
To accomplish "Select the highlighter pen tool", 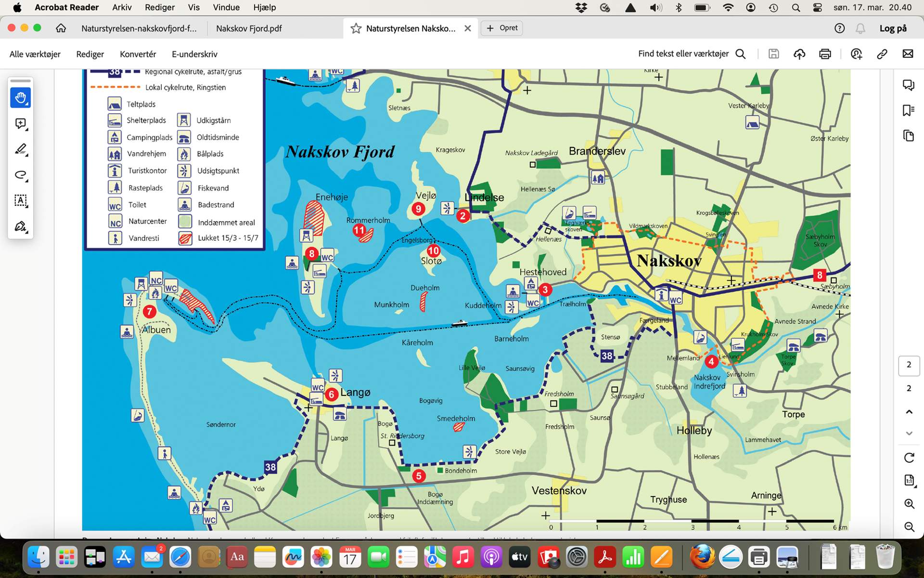I will [x=20, y=149].
